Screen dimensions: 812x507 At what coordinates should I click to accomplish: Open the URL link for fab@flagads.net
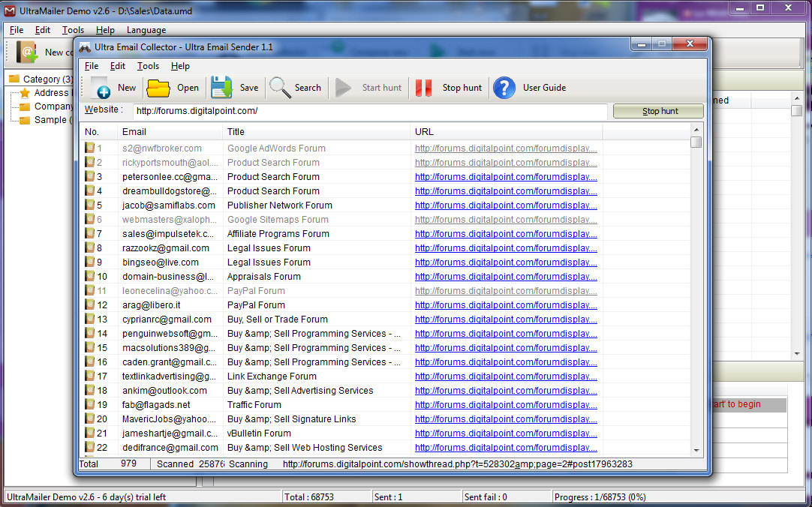pos(506,405)
